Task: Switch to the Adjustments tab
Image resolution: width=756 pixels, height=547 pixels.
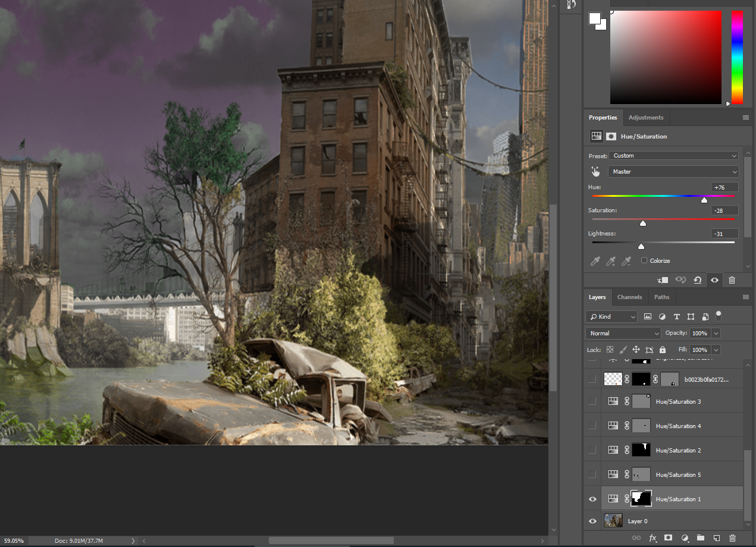Action: (646, 117)
